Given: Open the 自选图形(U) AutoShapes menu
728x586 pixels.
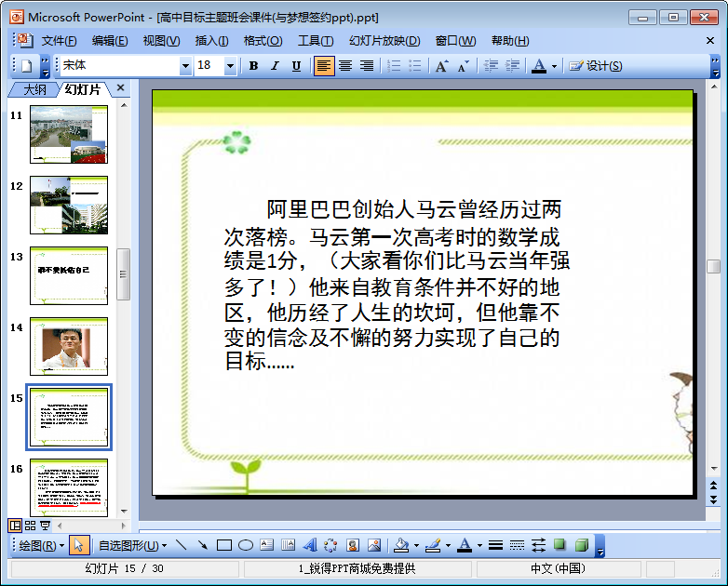Looking at the screenshot, I should point(132,546).
